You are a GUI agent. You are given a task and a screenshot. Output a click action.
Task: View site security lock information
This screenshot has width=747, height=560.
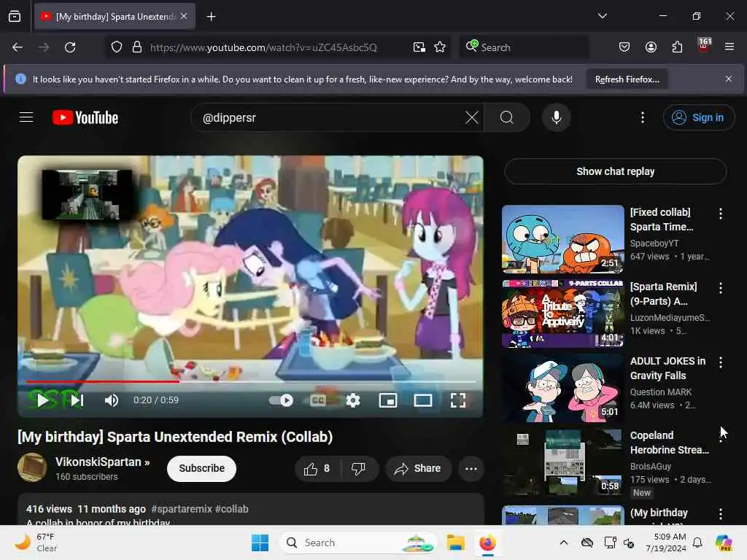pyautogui.click(x=137, y=47)
